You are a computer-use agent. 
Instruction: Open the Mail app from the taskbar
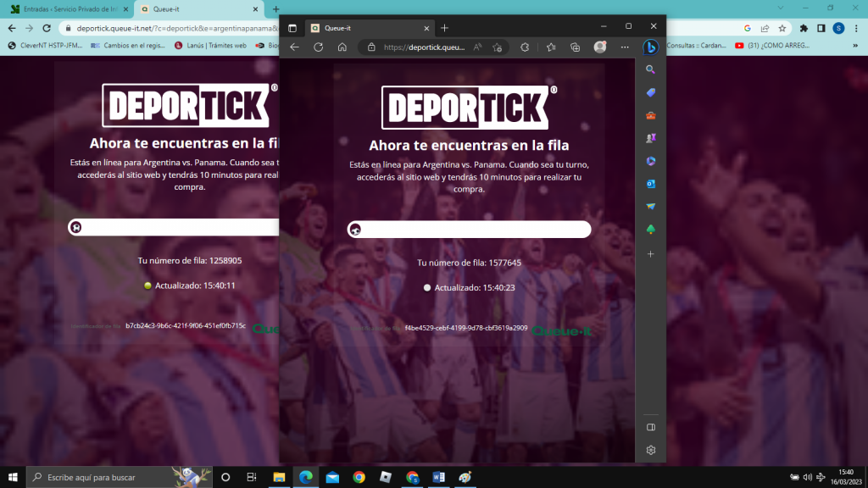pos(332,477)
